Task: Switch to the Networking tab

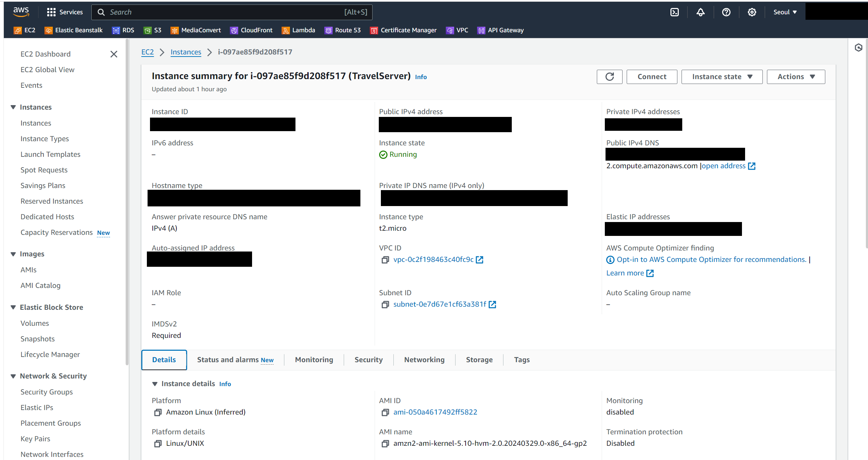Action: tap(424, 360)
